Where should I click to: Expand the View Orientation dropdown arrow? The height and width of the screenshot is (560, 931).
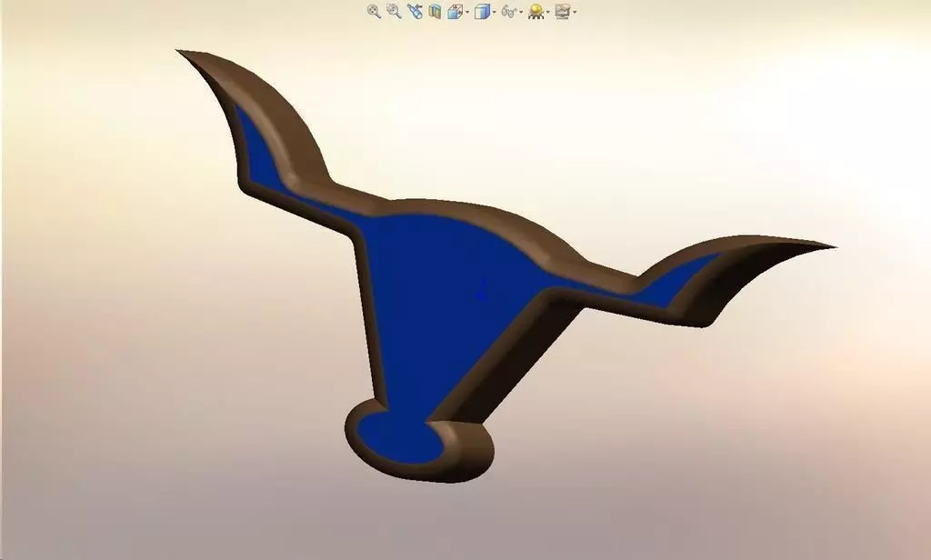point(467,12)
